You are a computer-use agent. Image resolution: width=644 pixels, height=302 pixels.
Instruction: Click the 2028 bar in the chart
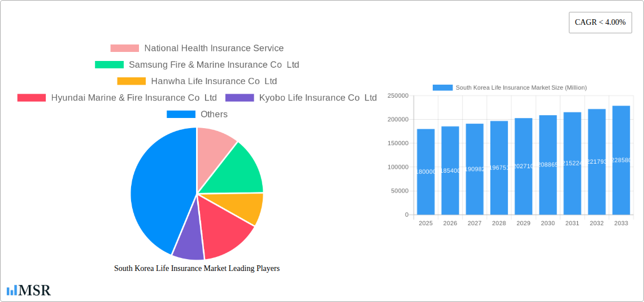pos(499,168)
